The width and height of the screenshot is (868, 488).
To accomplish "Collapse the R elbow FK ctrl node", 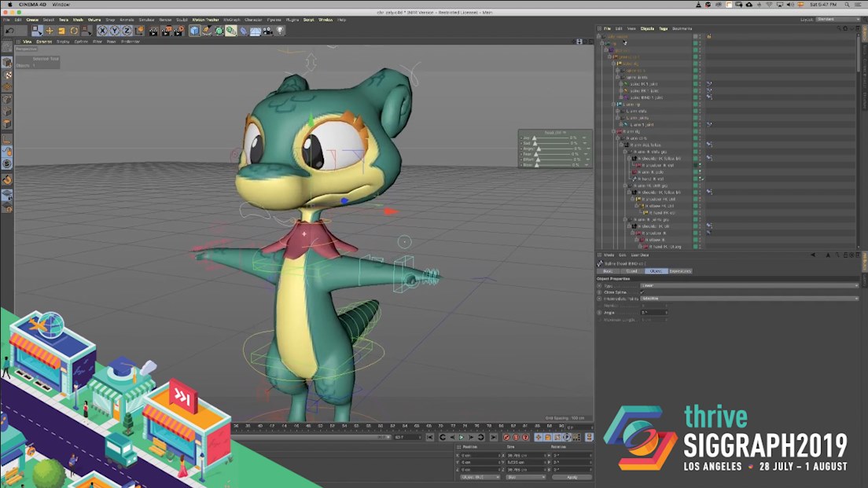I will pyautogui.click(x=637, y=206).
